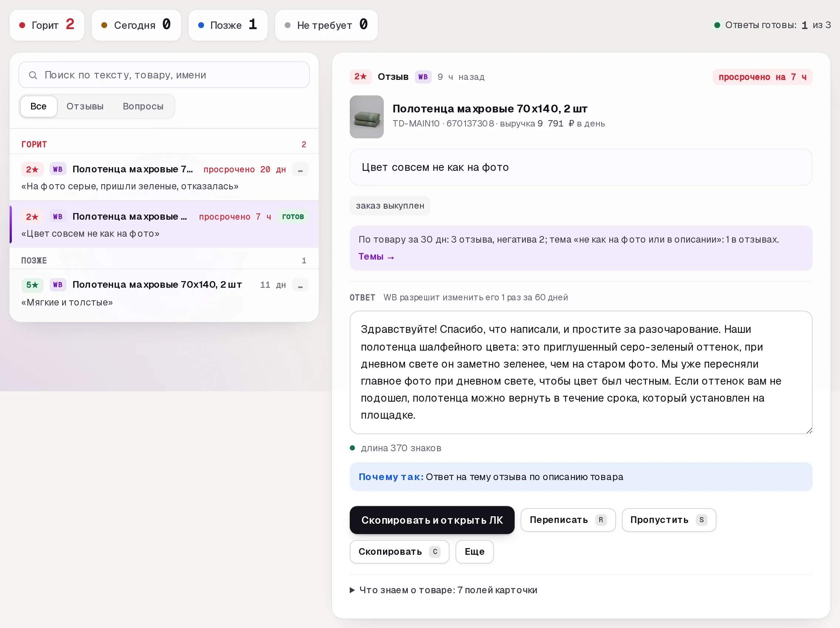Filter by Горит counter
The width and height of the screenshot is (840, 628).
click(x=47, y=25)
